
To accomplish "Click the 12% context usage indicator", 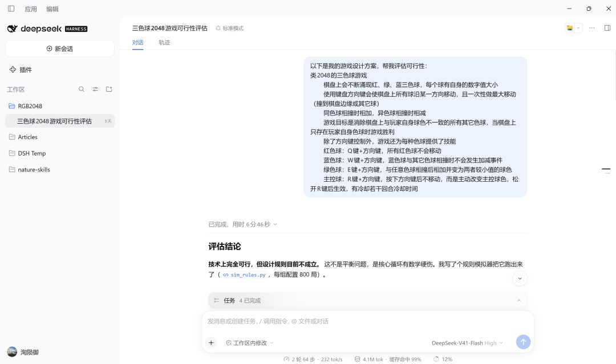I will (443, 359).
